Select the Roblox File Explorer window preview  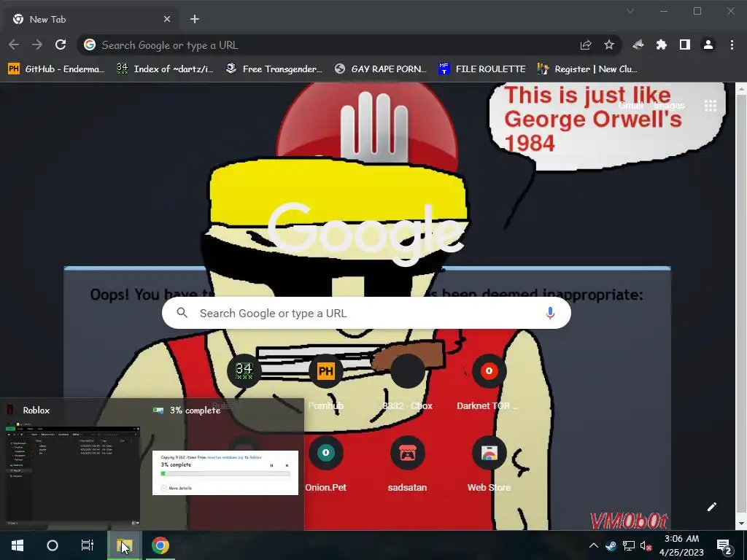[73, 476]
